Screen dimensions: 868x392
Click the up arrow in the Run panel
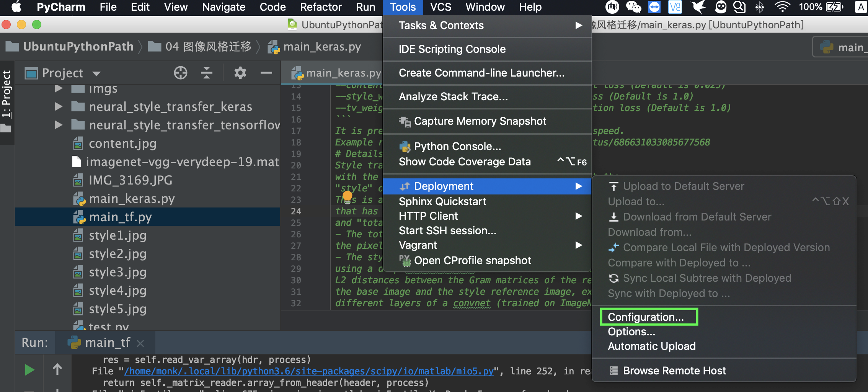click(x=57, y=369)
